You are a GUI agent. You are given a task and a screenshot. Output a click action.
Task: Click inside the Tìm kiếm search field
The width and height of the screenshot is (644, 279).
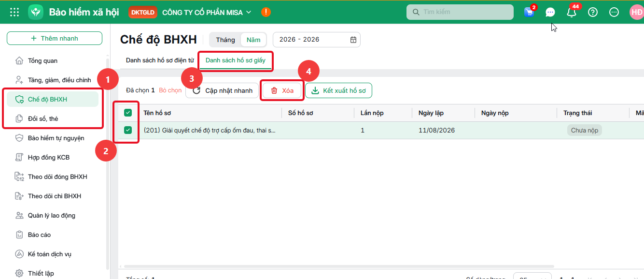click(460, 12)
